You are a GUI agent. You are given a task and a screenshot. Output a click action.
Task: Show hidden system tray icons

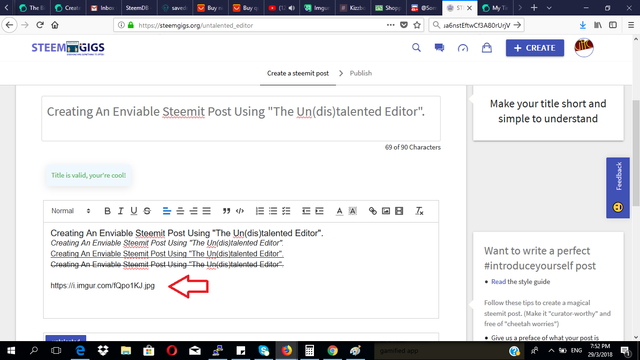(x=551, y=351)
